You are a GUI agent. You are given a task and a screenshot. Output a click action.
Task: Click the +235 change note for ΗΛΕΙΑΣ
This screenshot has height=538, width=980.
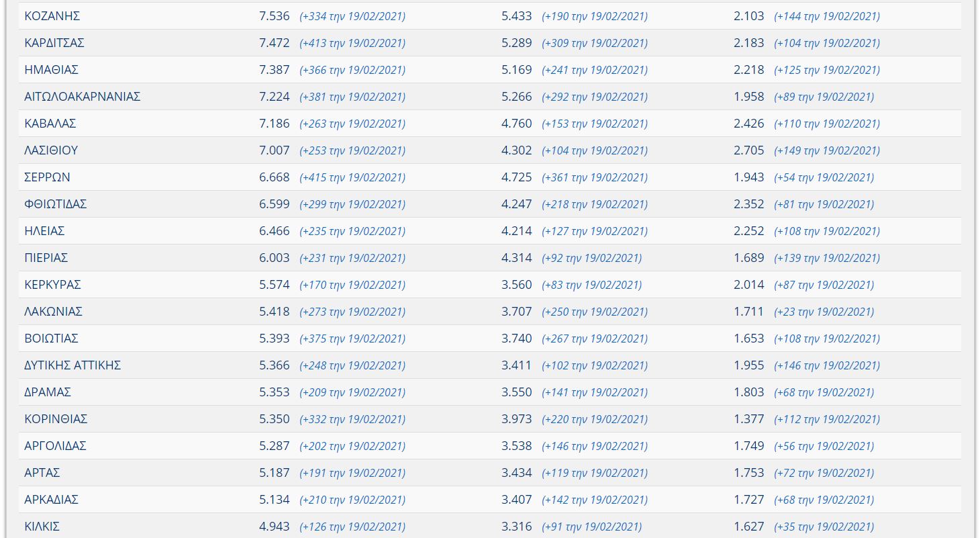[352, 231]
